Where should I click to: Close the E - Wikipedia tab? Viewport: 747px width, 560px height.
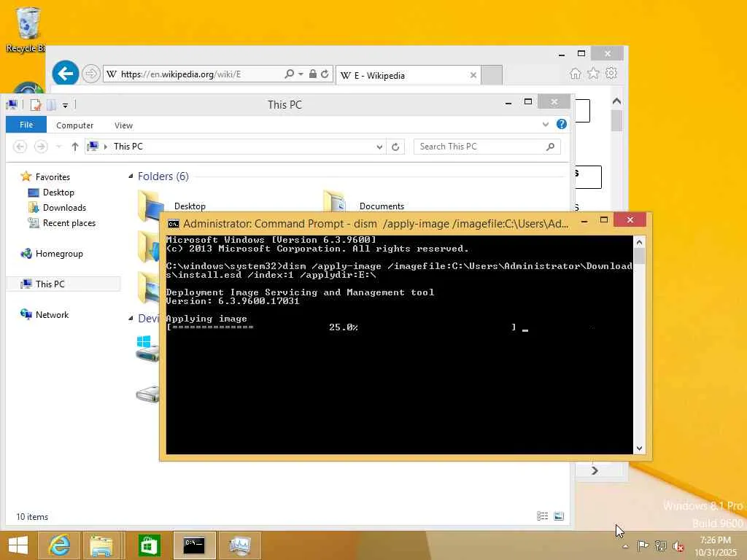pos(473,75)
